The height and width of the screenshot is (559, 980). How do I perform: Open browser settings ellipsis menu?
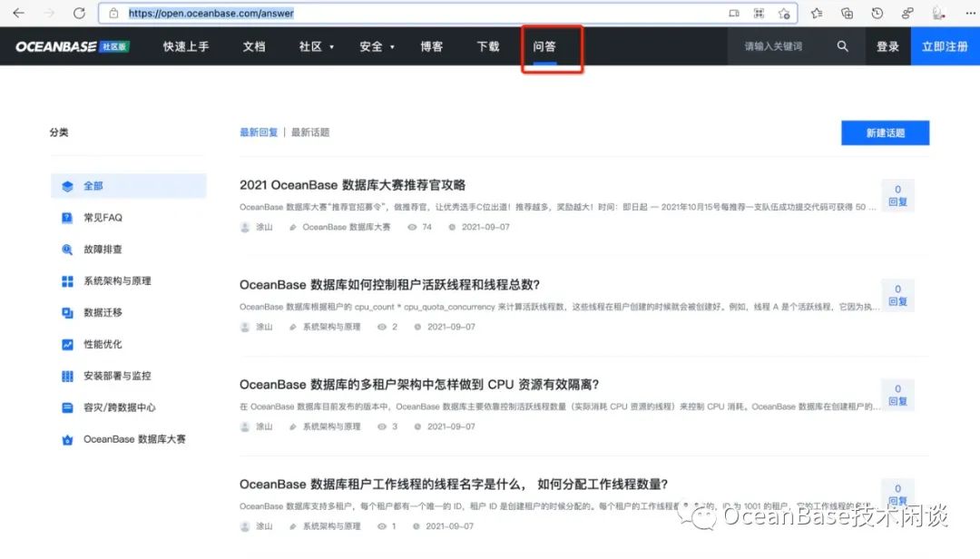point(970,13)
